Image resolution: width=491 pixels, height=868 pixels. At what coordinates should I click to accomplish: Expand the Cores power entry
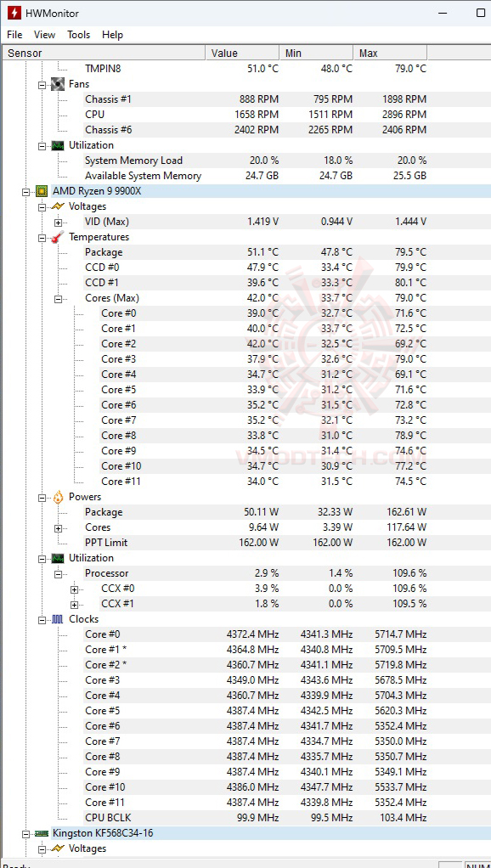58,528
